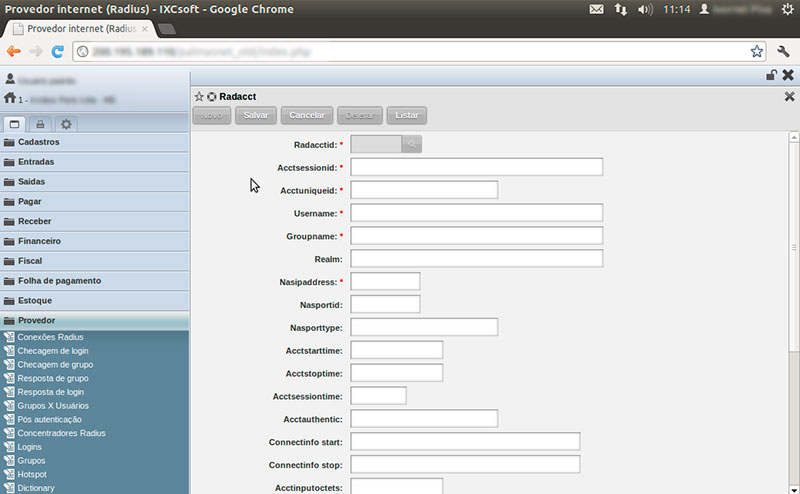Reload the page with refresh icon

click(x=58, y=51)
